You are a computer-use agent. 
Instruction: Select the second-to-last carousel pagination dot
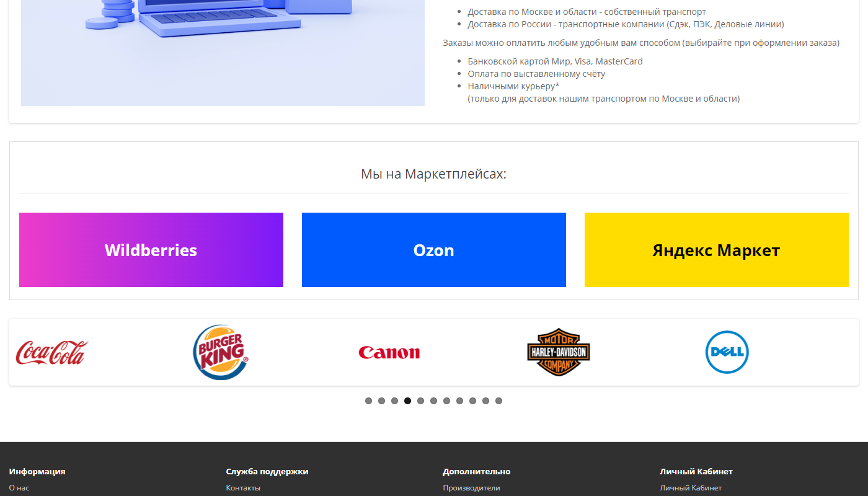[485, 401]
